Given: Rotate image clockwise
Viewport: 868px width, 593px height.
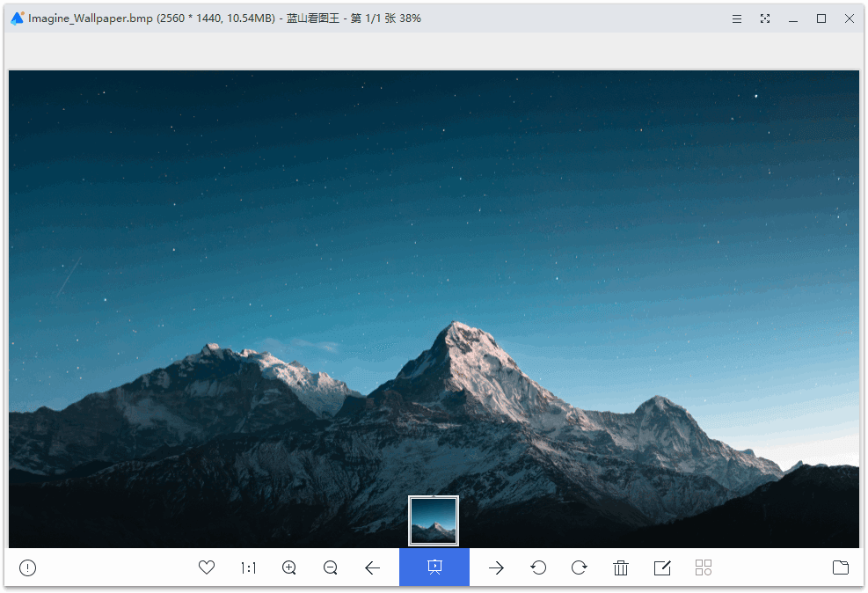Looking at the screenshot, I should 580,568.
